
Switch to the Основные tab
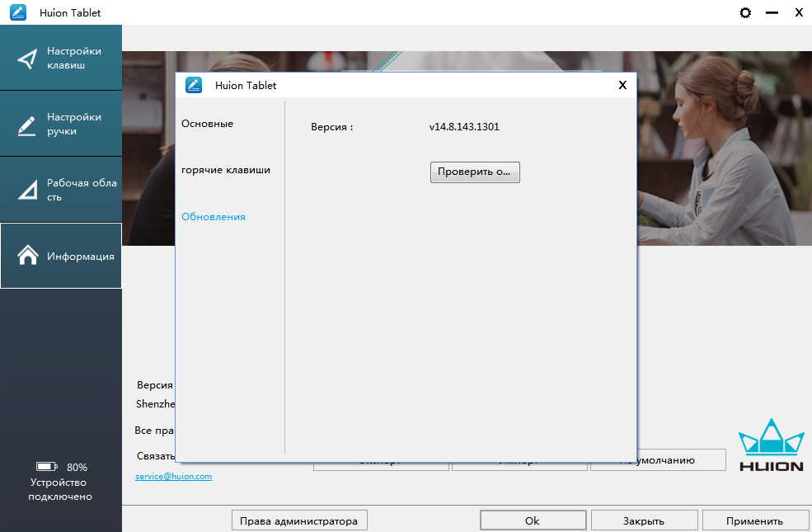pos(208,124)
